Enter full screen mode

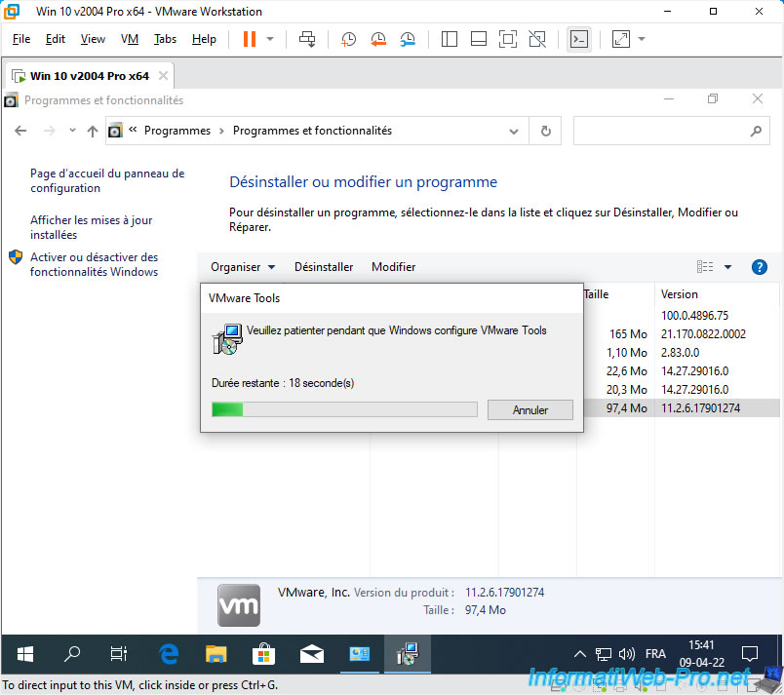507,39
